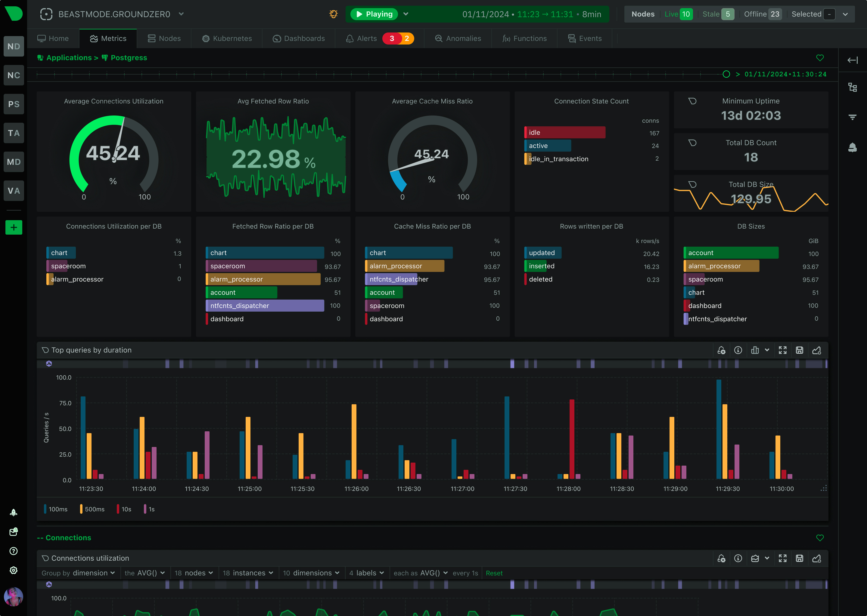Open the Functions tab

tap(524, 38)
